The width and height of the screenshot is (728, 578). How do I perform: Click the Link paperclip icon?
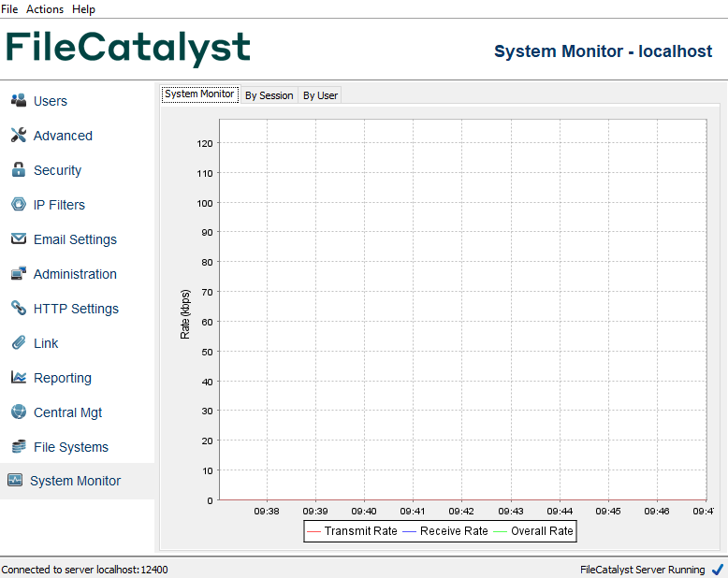tap(19, 342)
